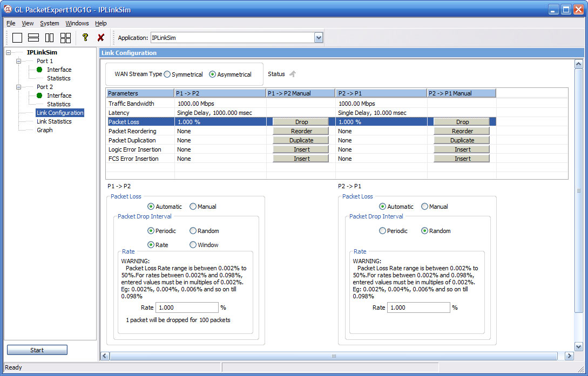This screenshot has height=376, width=588.
Task: Open the Application dropdown list
Action: (x=319, y=37)
